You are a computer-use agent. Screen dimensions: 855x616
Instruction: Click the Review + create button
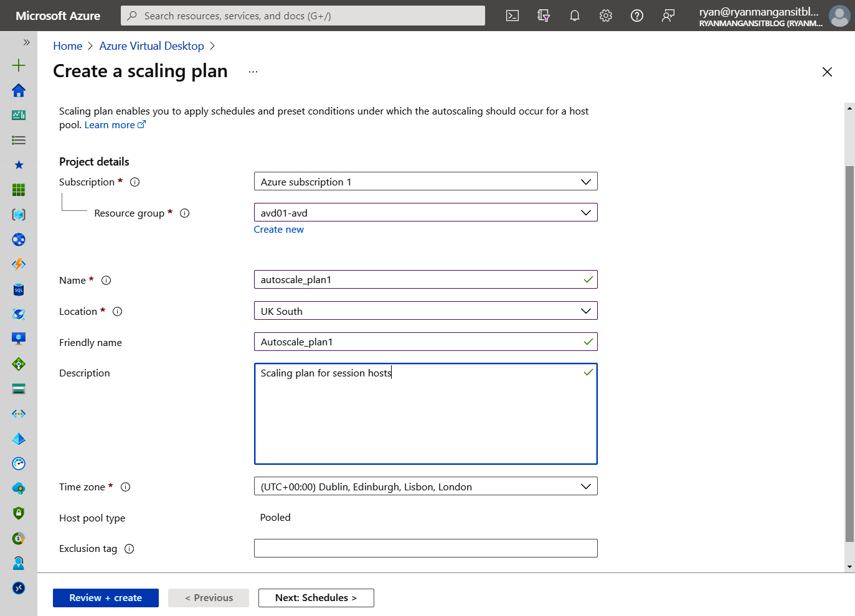click(106, 598)
